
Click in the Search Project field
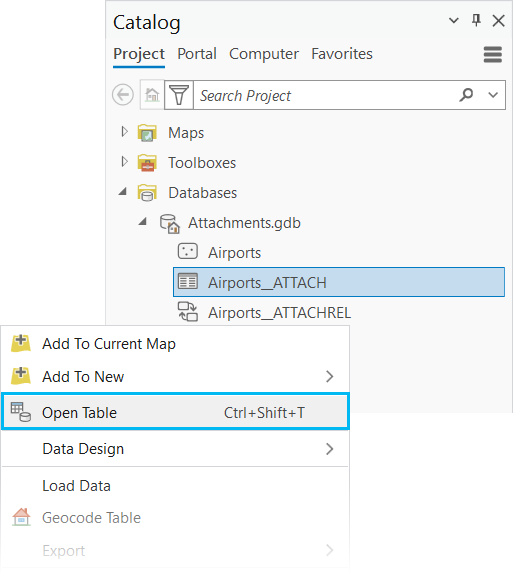coord(325,95)
